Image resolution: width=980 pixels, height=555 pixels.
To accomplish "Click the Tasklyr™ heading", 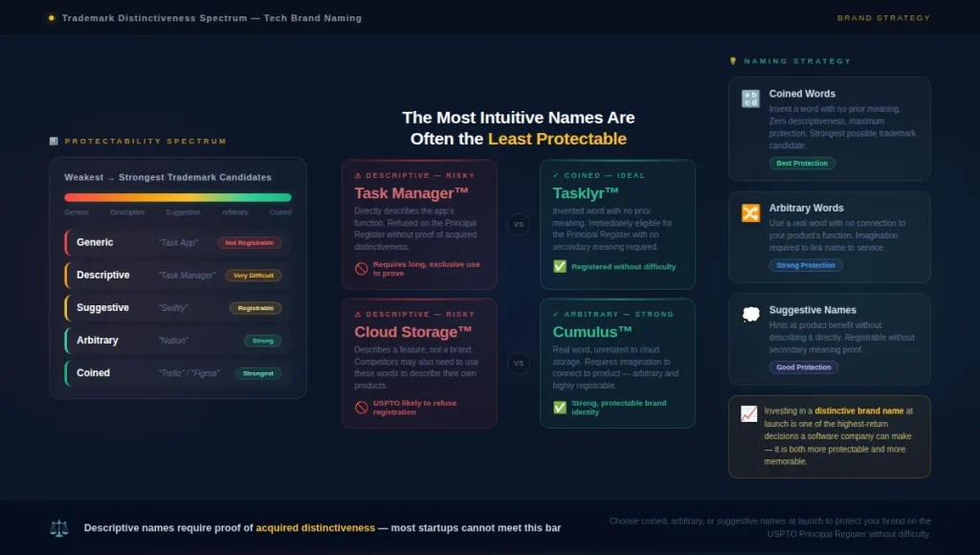I will tap(586, 193).
